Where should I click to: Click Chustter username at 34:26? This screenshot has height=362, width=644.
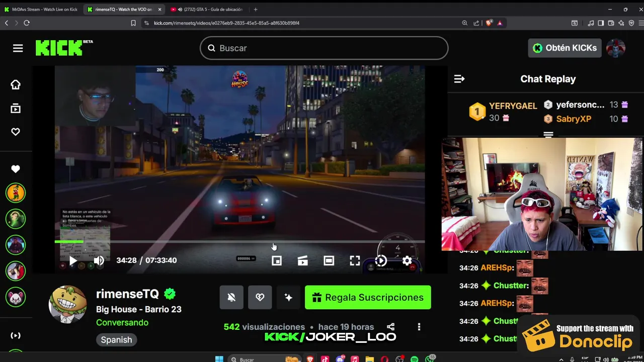tap(511, 286)
